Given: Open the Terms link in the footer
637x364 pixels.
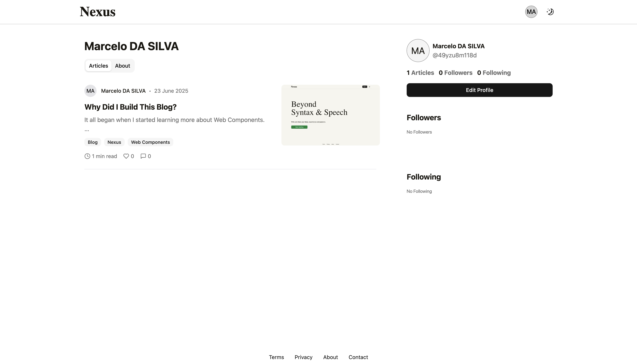Looking at the screenshot, I should [x=276, y=357].
